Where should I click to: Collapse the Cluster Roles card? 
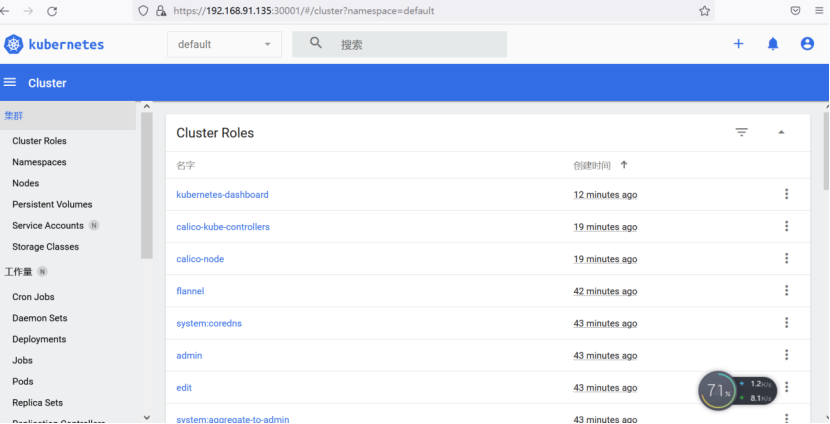[781, 132]
